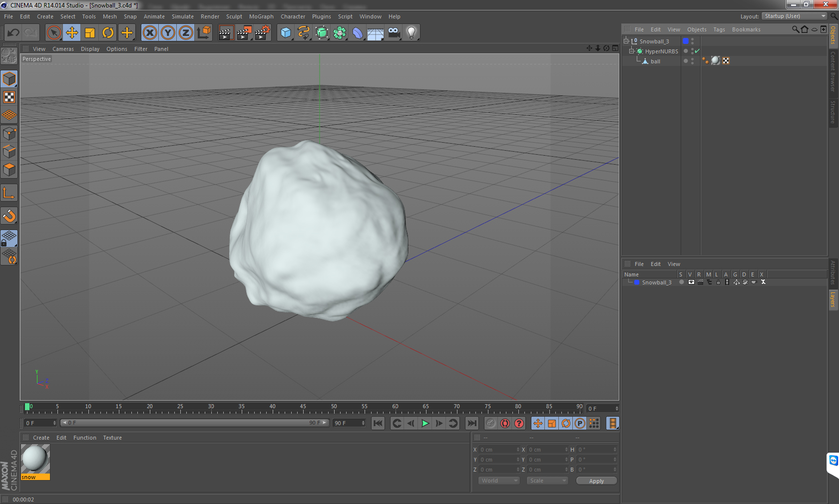The width and height of the screenshot is (839, 504).
Task: Open the Sculpt menu
Action: click(x=234, y=16)
